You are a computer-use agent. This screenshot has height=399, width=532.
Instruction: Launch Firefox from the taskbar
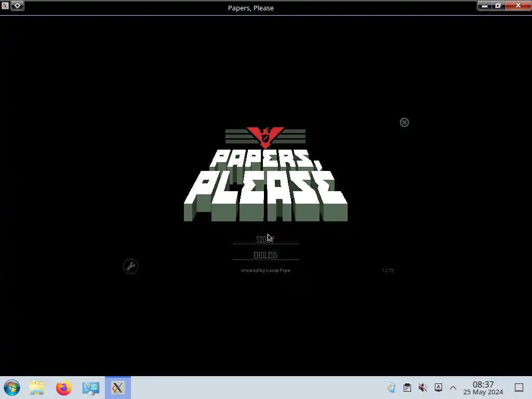(x=64, y=388)
